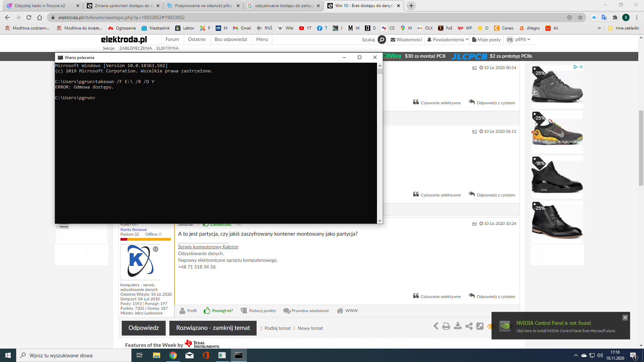The image size is (644, 362).
Task: Click the webpage vertical scrollbar thumb
Action: pyautogui.click(x=641, y=148)
